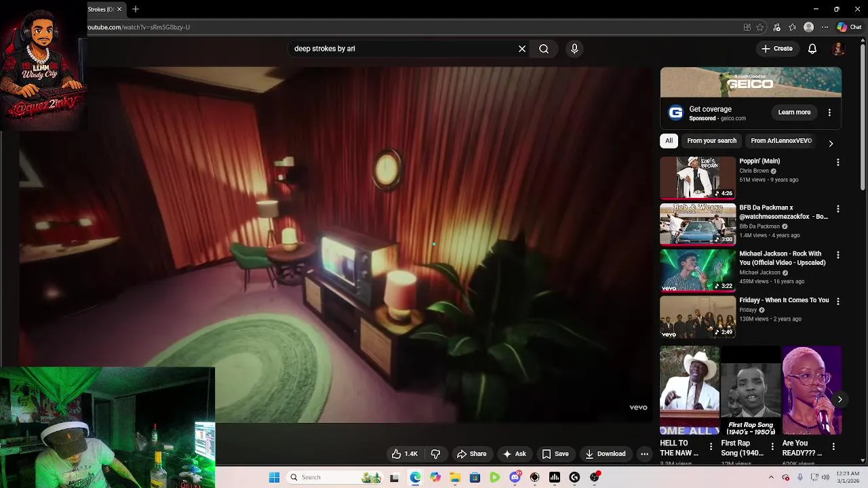Open the First Rap Song short
Screen dimensions: 868x488
coord(751,390)
